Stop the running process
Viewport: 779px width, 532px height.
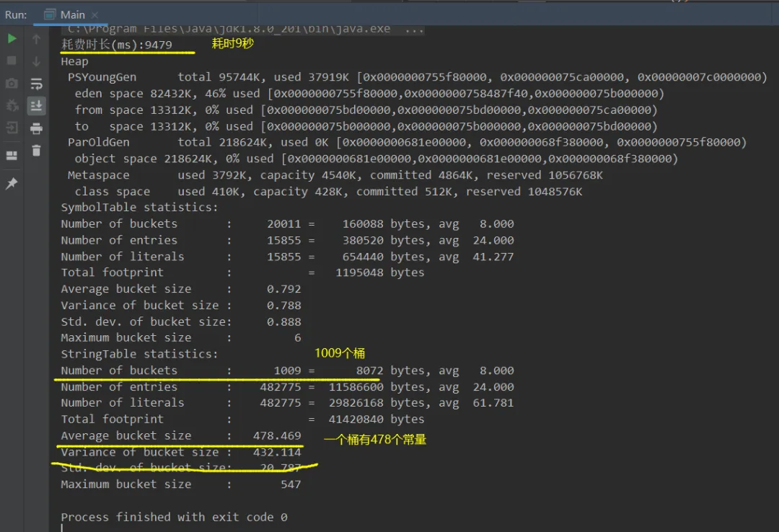tap(12, 61)
